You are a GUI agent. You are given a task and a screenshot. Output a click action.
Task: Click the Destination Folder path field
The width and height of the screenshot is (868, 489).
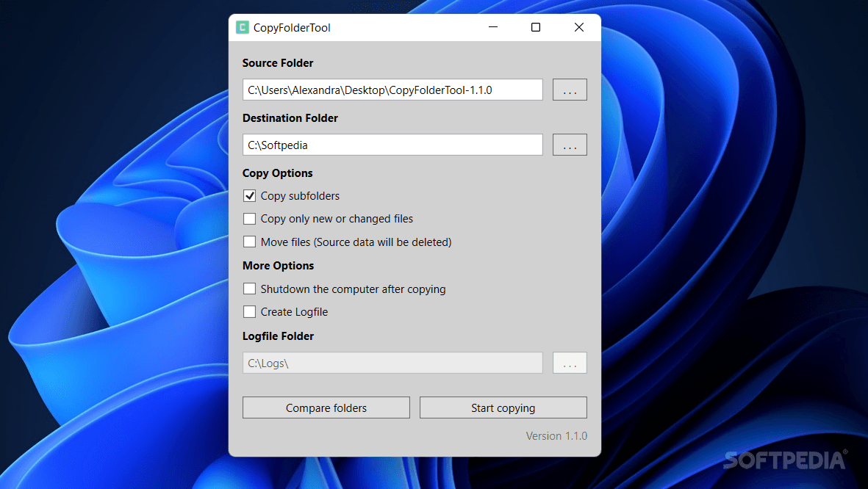point(392,145)
